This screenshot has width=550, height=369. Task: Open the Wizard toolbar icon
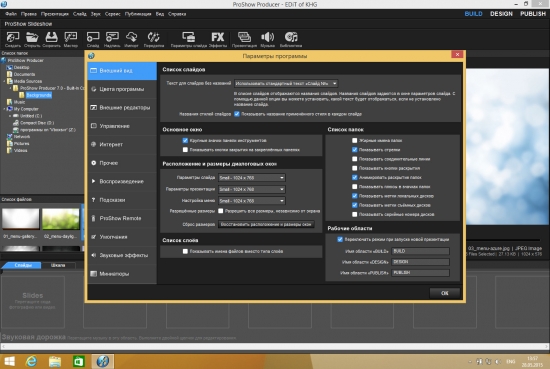click(x=71, y=39)
